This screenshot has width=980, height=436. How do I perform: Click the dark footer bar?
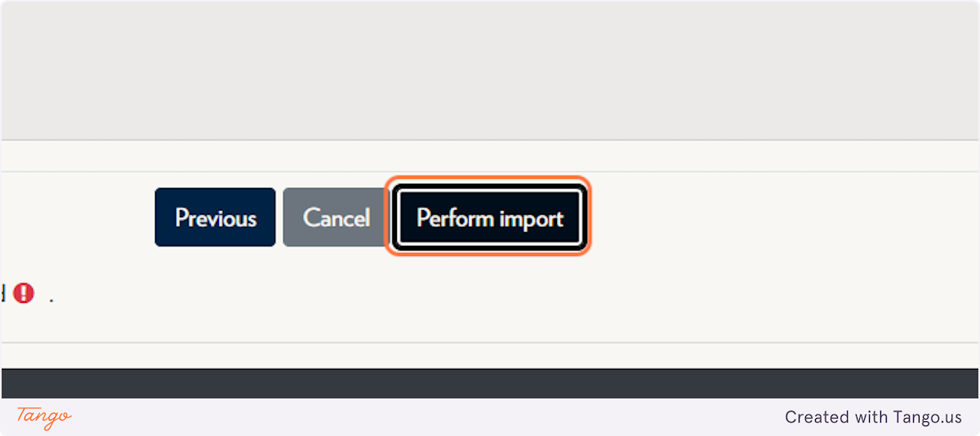pos(490,384)
